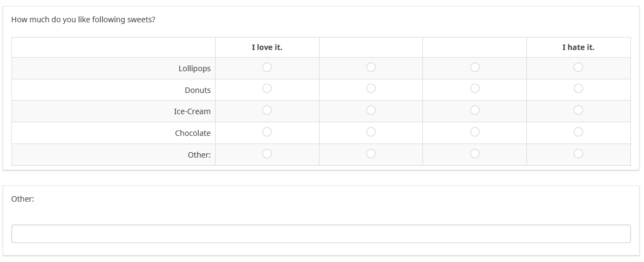644x262 pixels.
Task: Pick third rating option for Donuts
Action: coord(475,89)
